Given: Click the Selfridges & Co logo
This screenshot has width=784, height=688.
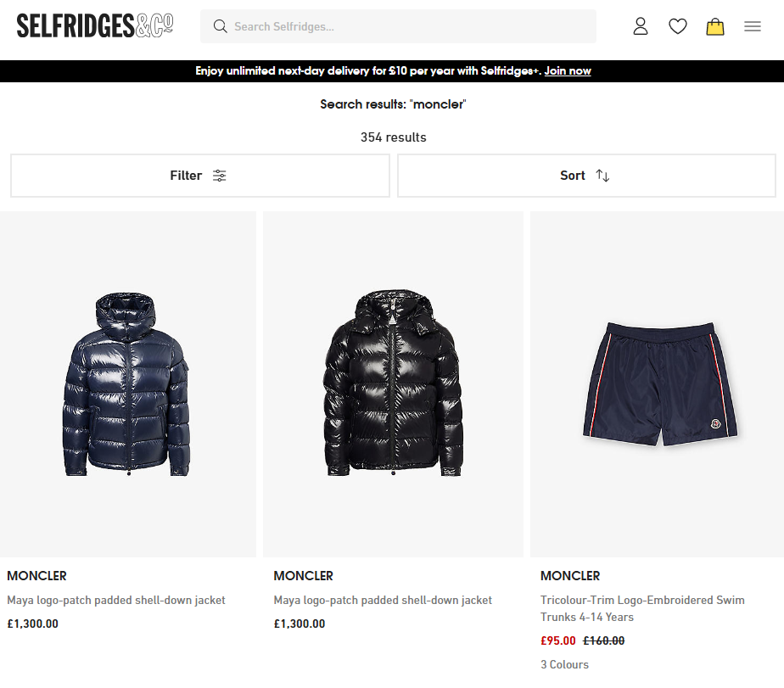Looking at the screenshot, I should 95,25.
